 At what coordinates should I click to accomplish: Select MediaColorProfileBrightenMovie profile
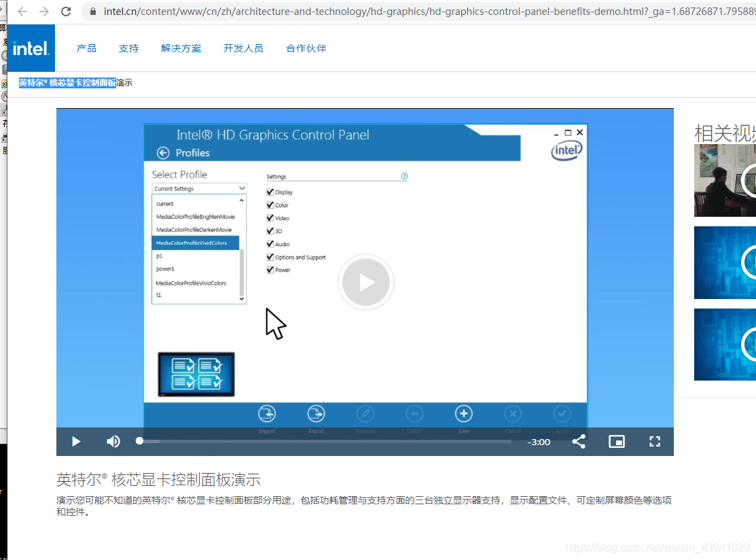click(x=195, y=217)
